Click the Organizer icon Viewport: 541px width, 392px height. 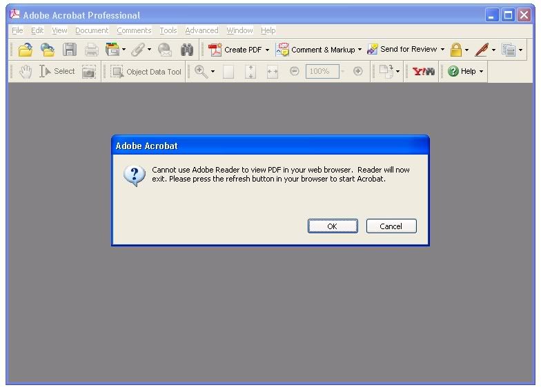(x=112, y=50)
